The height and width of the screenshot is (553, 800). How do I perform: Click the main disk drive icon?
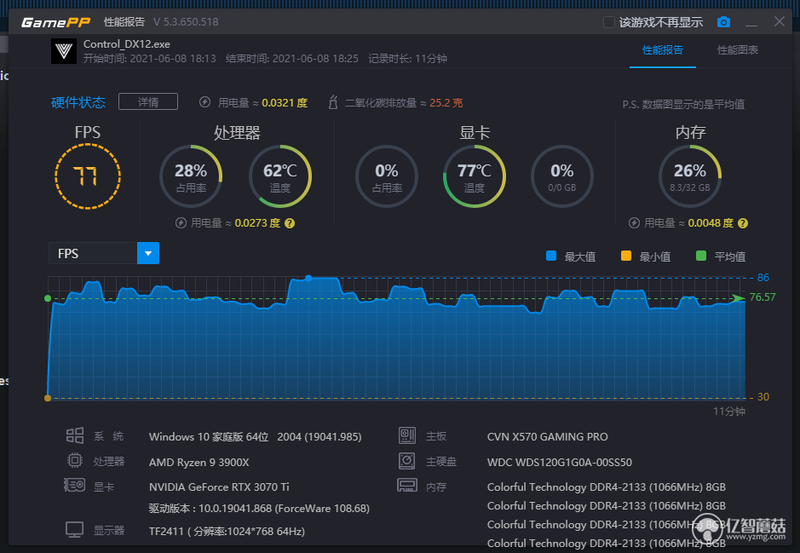click(x=407, y=461)
